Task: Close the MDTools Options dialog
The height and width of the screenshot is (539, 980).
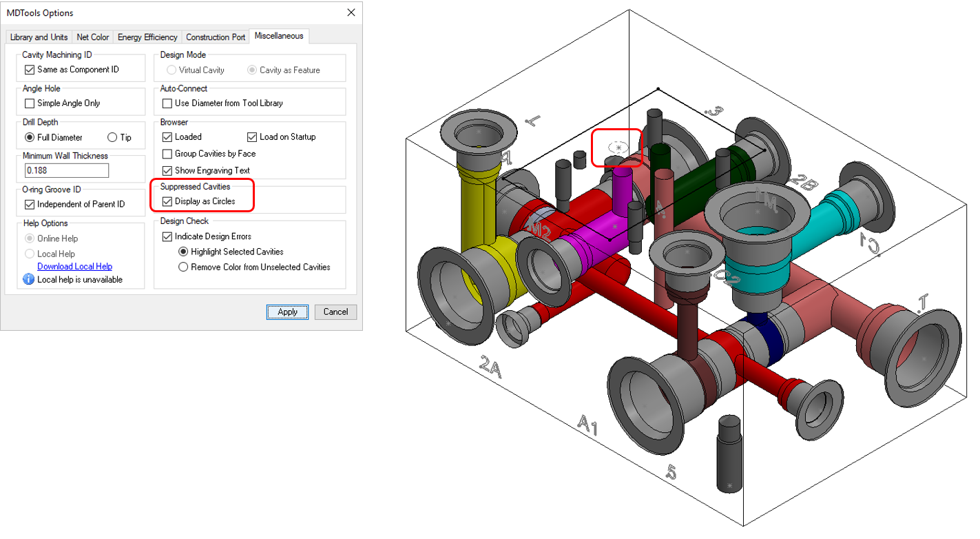Action: [351, 13]
